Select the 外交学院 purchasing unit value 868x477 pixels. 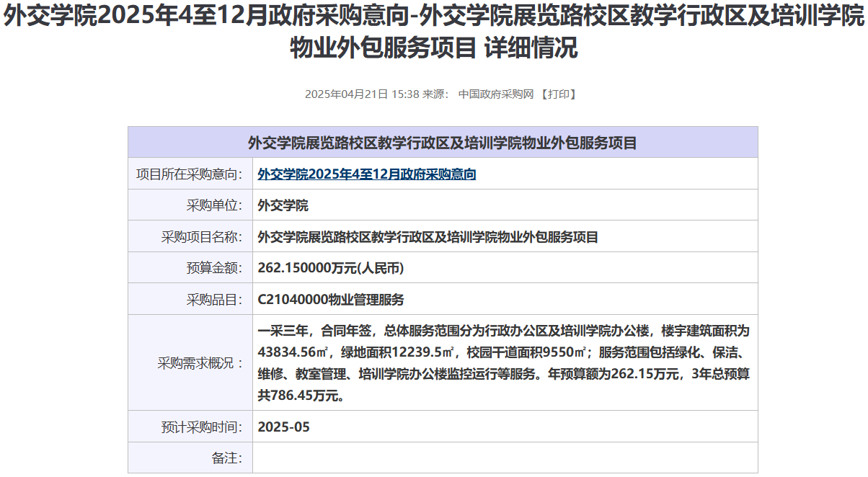pyautogui.click(x=283, y=205)
